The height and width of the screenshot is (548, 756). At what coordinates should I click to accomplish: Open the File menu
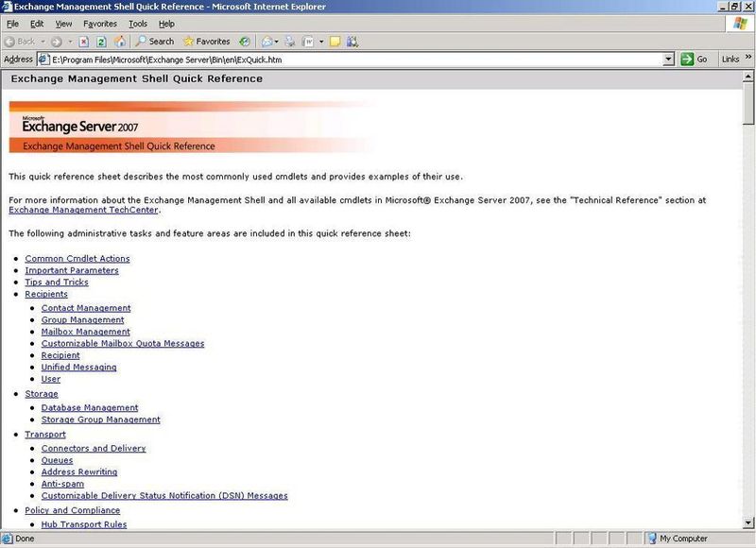coord(12,24)
